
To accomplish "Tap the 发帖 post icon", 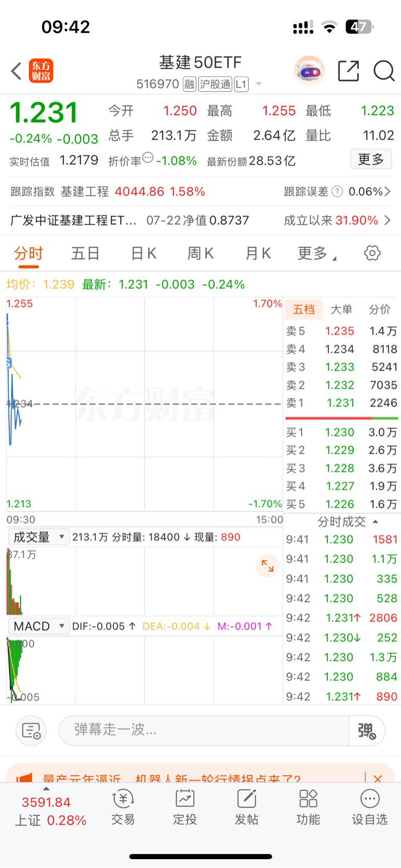I will pos(246,807).
